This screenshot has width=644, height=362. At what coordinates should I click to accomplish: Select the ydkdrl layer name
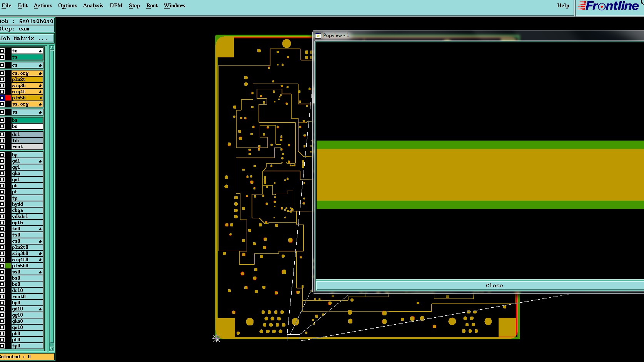27,216
